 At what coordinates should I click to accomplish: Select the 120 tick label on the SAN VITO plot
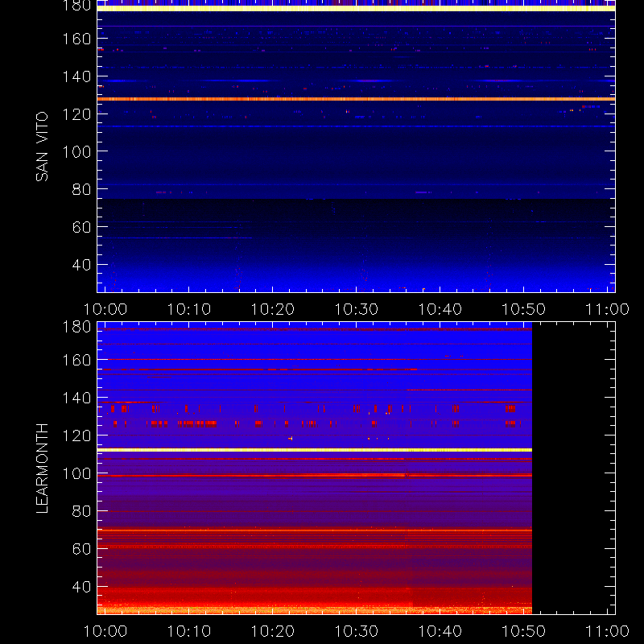pyautogui.click(x=76, y=114)
